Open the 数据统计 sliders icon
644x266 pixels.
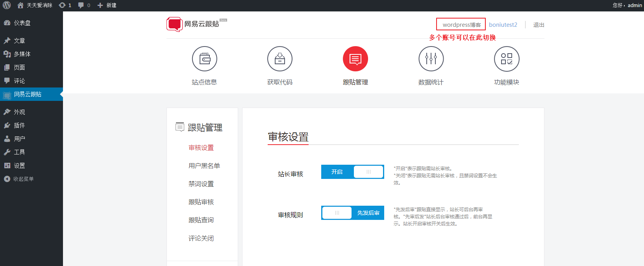click(431, 59)
